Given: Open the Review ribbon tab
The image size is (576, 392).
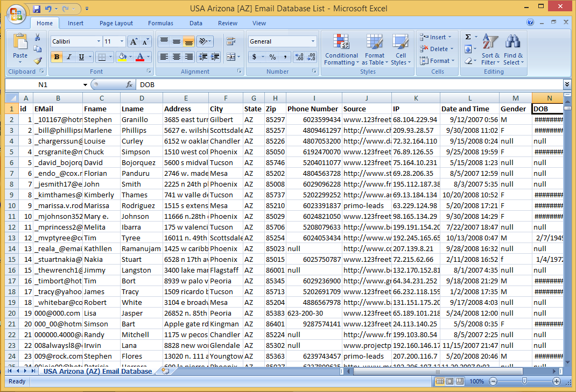Looking at the screenshot, I should pos(227,23).
